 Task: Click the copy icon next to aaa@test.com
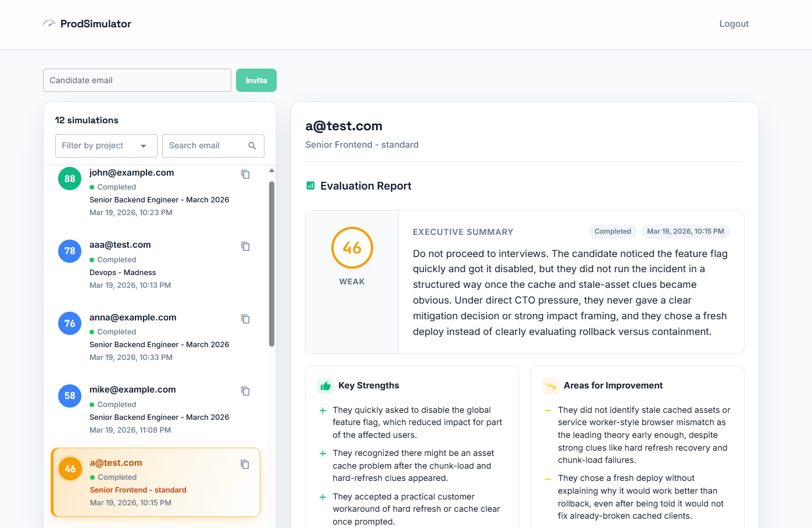pyautogui.click(x=245, y=246)
